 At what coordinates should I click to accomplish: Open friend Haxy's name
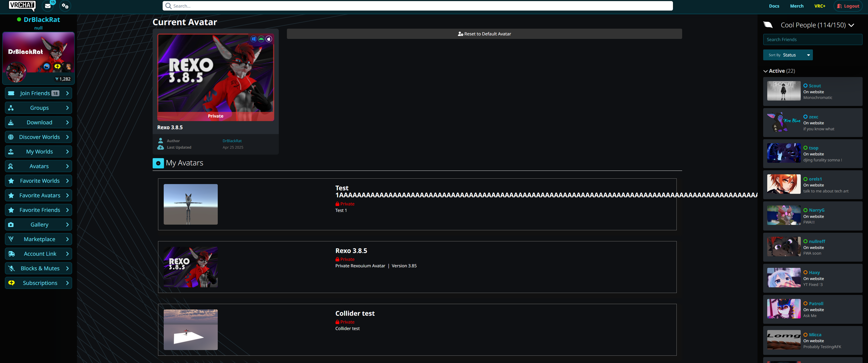(x=814, y=272)
